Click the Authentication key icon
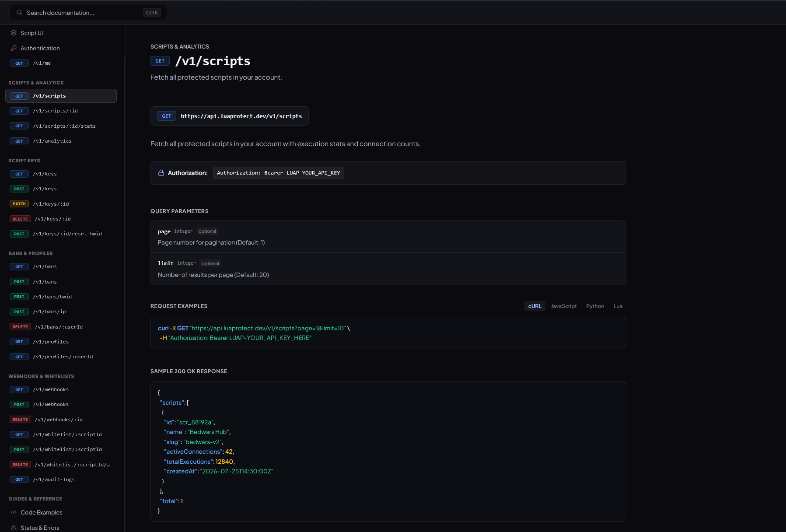 coord(14,48)
